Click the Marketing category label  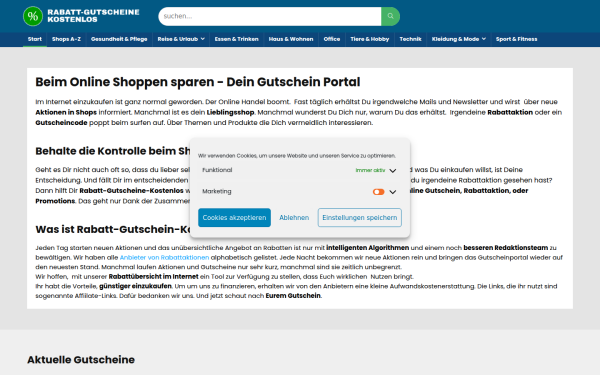[217, 191]
